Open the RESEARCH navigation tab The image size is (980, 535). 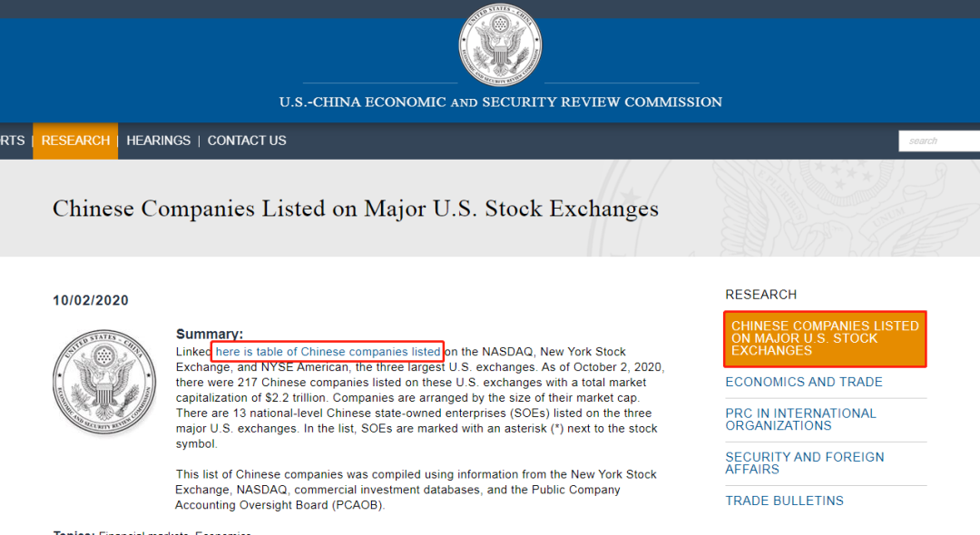(x=75, y=141)
